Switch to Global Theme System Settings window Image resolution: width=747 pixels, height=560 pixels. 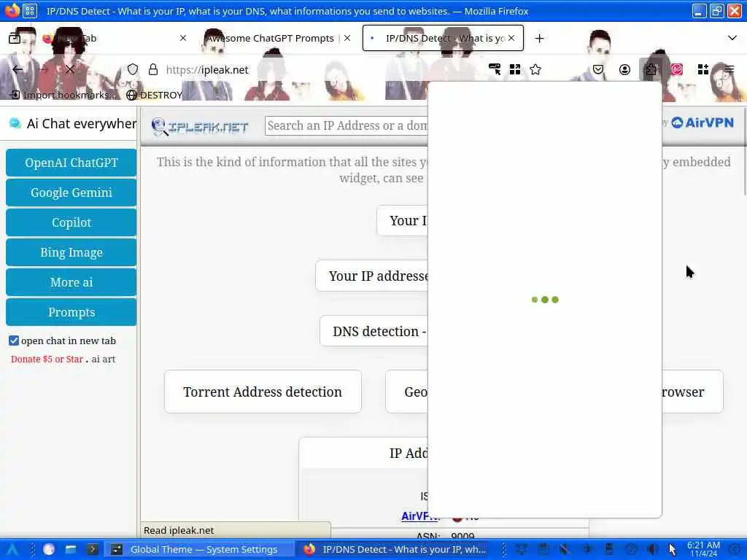click(x=198, y=549)
